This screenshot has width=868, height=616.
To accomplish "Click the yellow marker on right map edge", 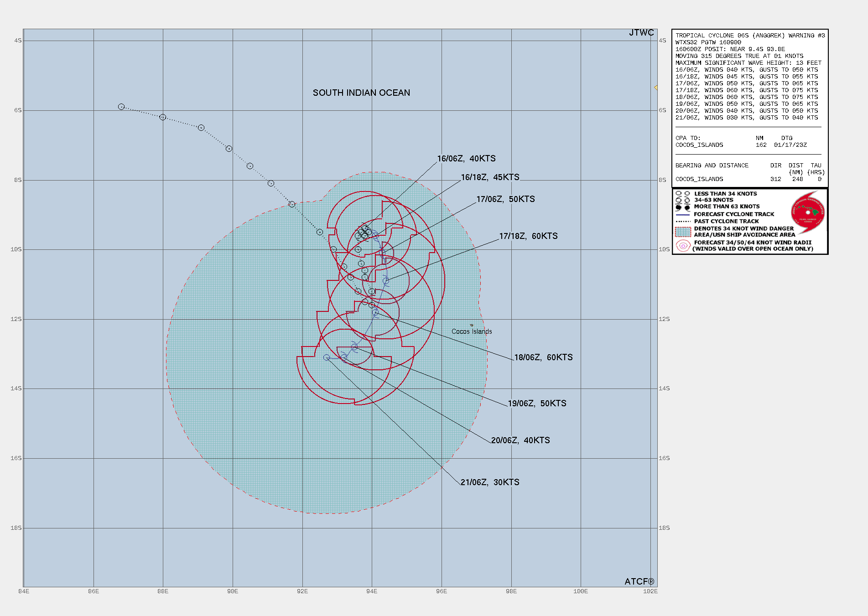I will pyautogui.click(x=656, y=88).
